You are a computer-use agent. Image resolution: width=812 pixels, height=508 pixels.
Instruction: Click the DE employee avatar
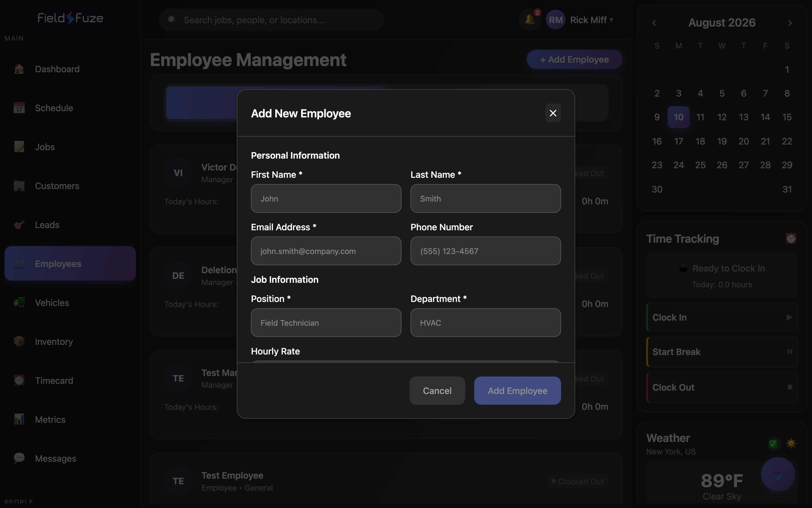click(x=178, y=275)
